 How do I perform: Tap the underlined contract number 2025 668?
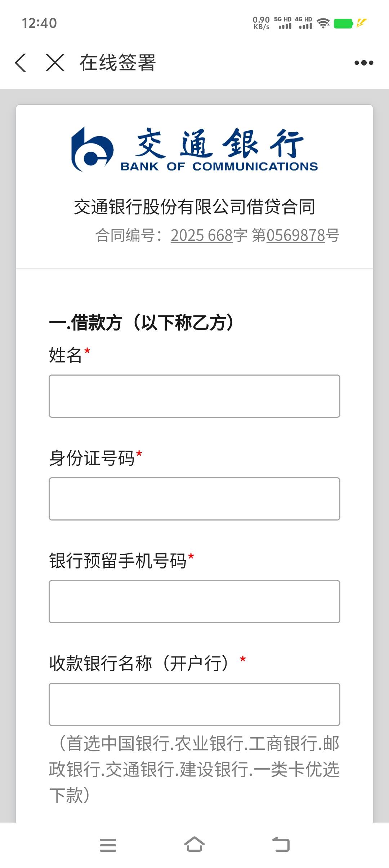[x=202, y=235]
